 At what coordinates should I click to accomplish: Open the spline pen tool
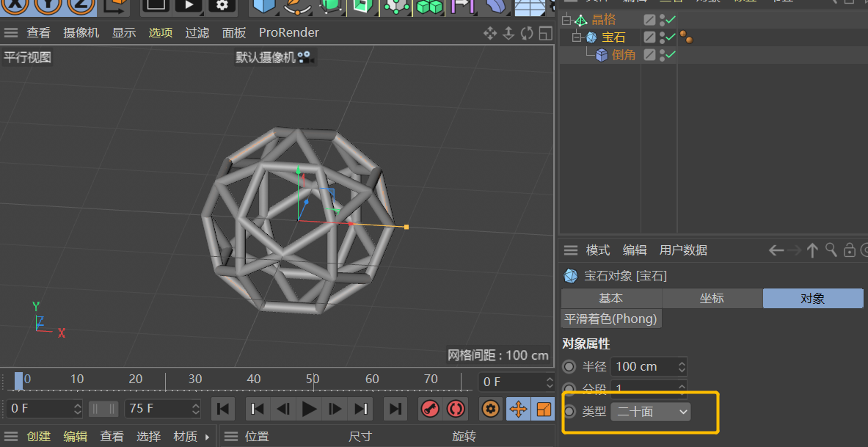pos(297,6)
